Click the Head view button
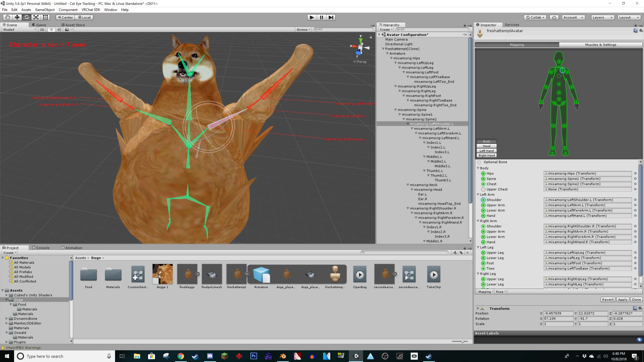 (x=486, y=146)
